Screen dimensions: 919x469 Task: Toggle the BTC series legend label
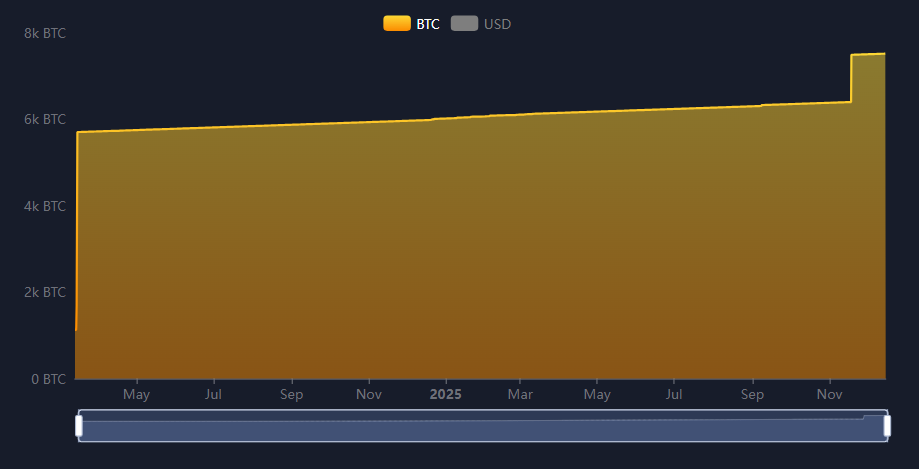pos(428,24)
